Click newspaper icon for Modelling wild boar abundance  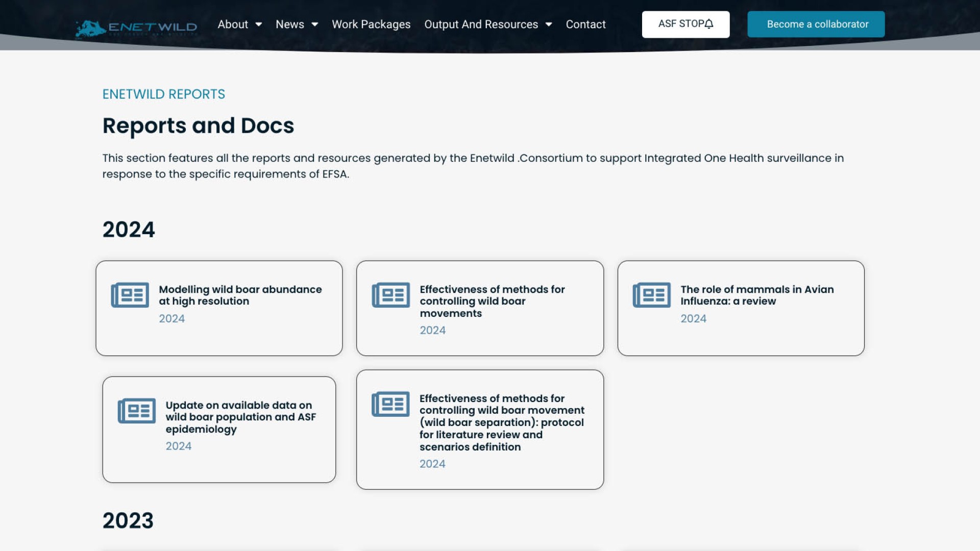point(130,295)
